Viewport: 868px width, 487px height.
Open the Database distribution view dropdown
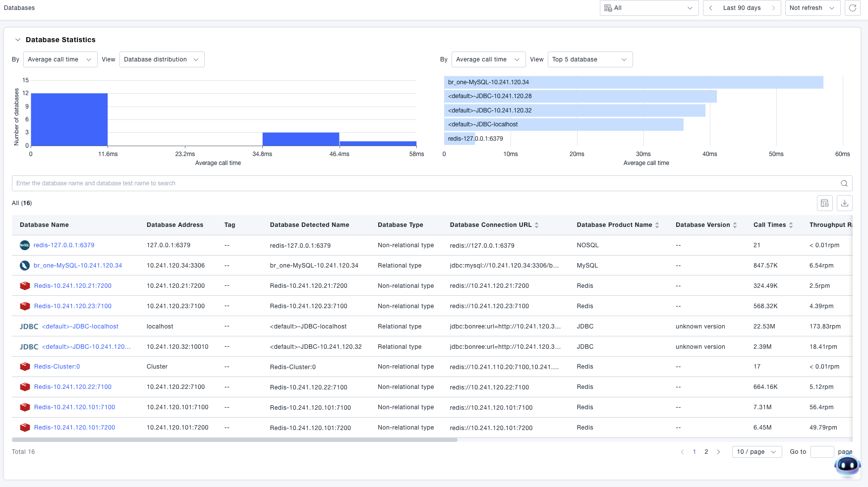[x=162, y=59]
